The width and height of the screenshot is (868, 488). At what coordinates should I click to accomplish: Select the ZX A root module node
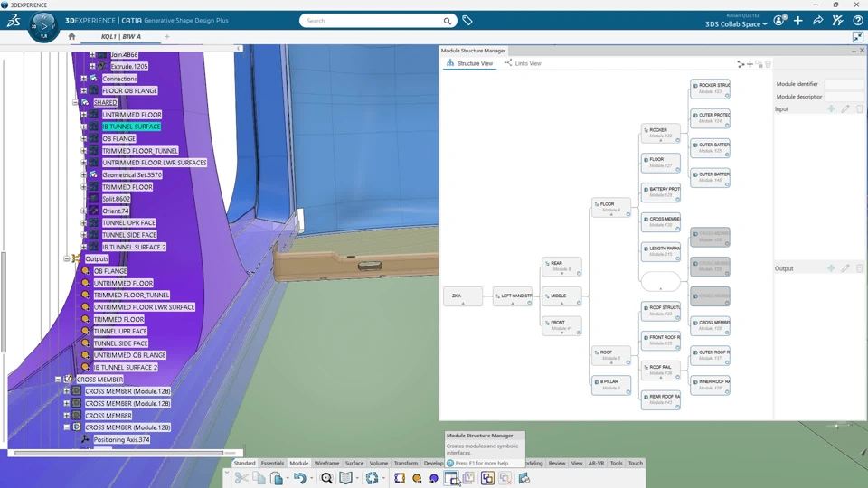[463, 296]
